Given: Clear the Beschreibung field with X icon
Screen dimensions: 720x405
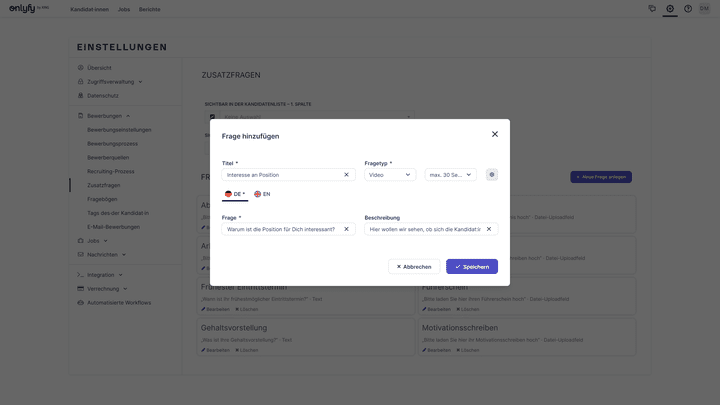Looking at the screenshot, I should click(488, 229).
